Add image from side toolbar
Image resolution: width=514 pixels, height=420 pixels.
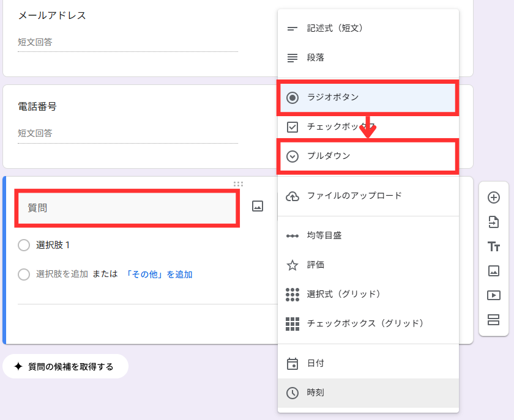(494, 271)
